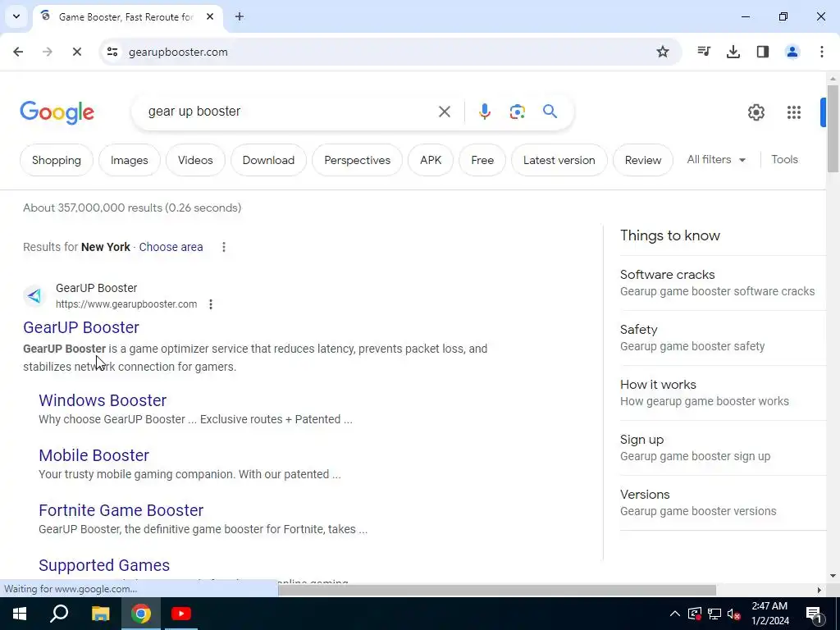Viewport: 840px width, 630px height.
Task: Close the Game Booster browser tab
Action: pos(210,16)
